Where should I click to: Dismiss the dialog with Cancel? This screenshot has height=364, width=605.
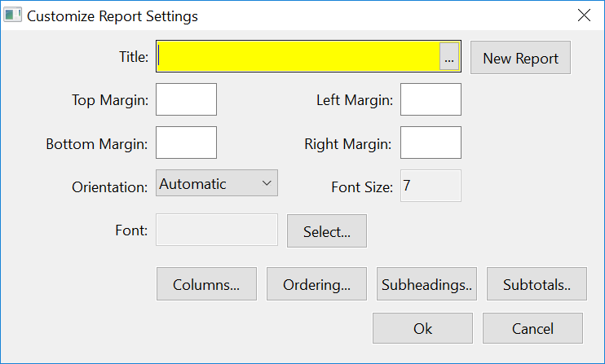(532, 329)
